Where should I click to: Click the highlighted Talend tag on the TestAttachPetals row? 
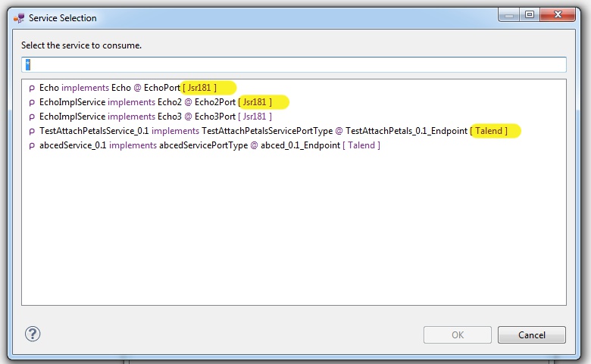pos(489,131)
